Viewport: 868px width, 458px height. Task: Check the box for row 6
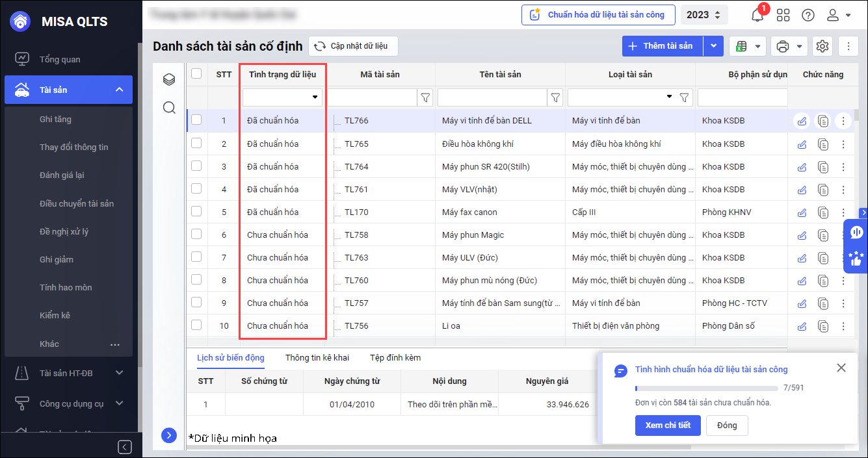tap(196, 234)
